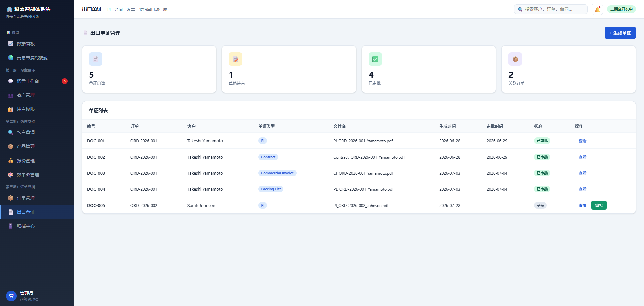Click the lock icon for 用户权限

point(11,109)
